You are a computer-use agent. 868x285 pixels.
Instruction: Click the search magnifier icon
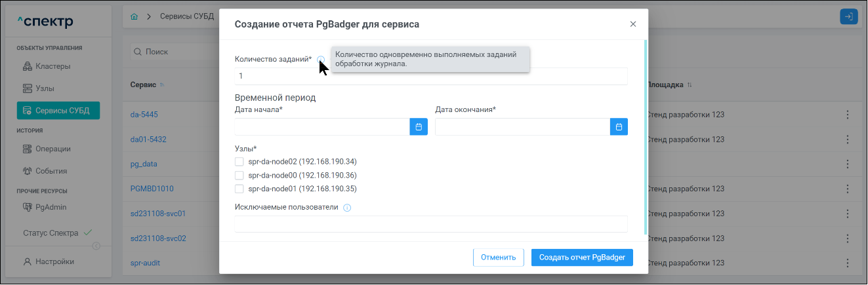coord(138,52)
